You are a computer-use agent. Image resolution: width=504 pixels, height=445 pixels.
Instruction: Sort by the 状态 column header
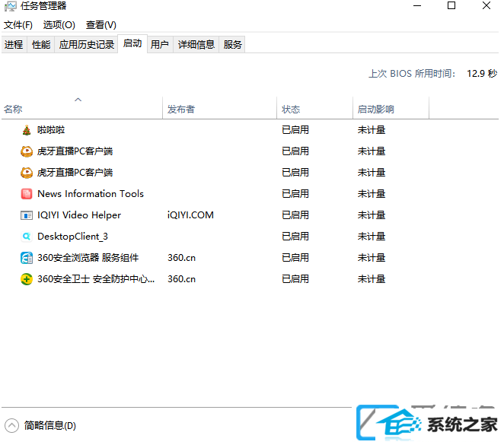(314, 110)
